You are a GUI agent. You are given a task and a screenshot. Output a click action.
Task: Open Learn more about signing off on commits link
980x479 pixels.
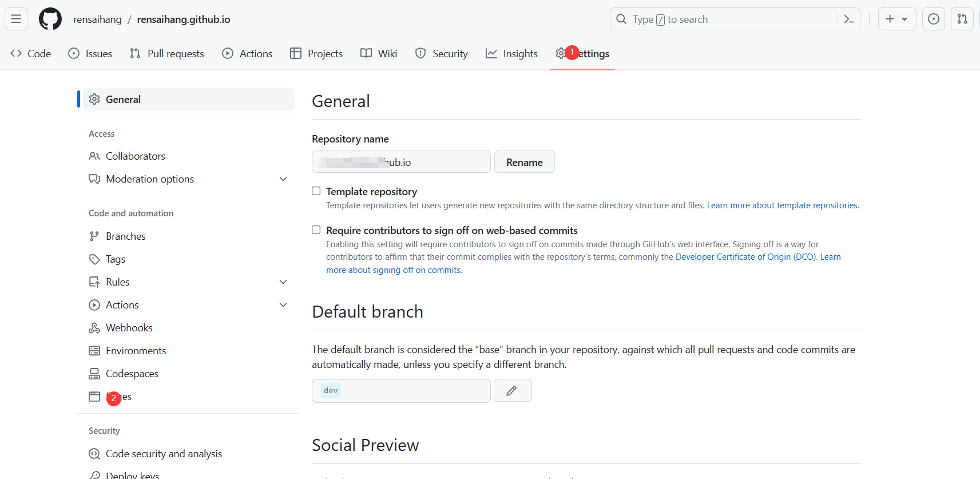tap(394, 270)
